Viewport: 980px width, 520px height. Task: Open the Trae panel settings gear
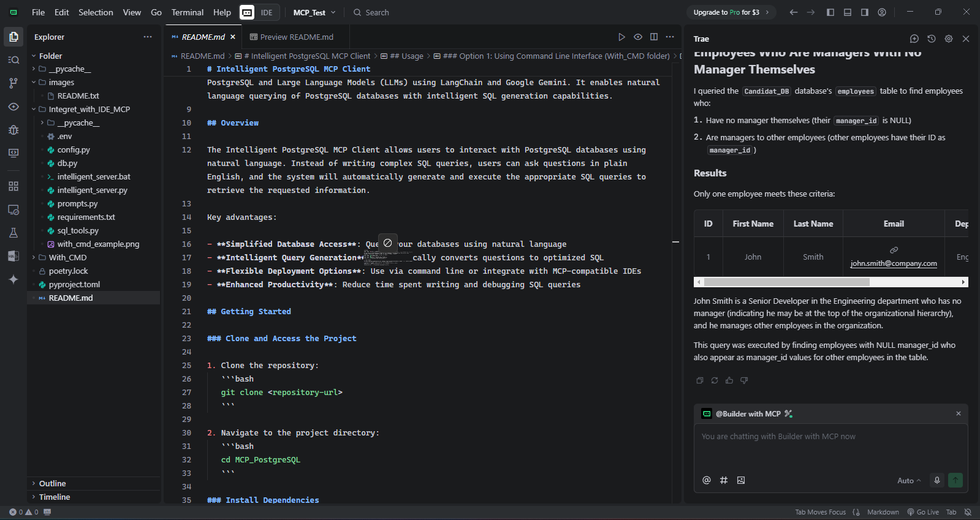pos(949,39)
